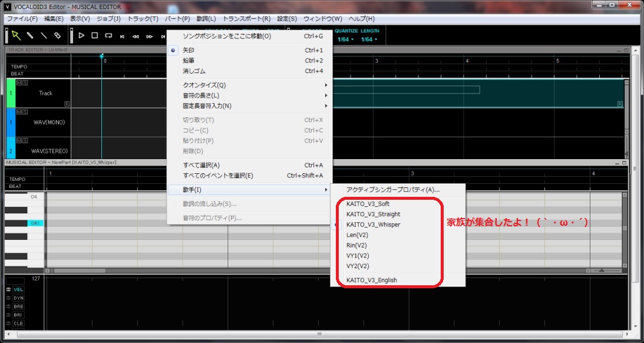
Task: Click the song position marker in track ruler
Action: pyautogui.click(x=101, y=56)
